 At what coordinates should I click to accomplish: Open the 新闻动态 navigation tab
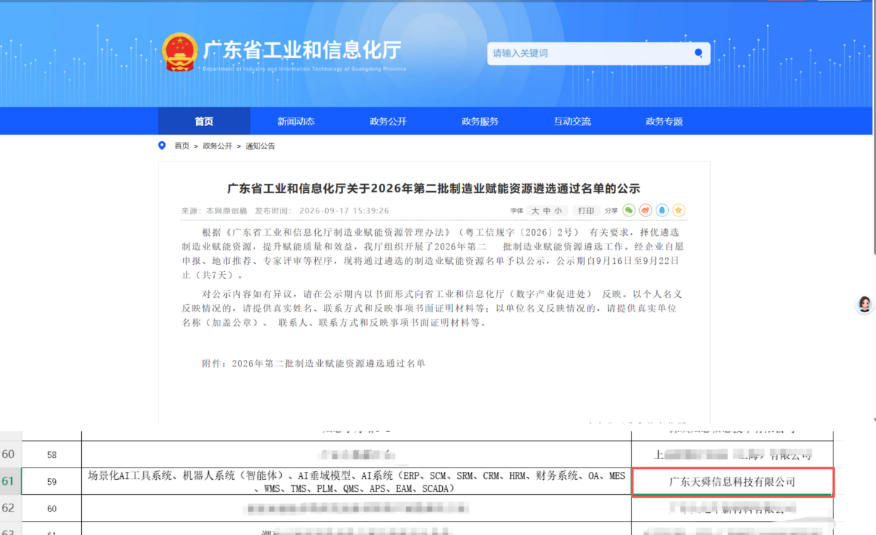[296, 121]
